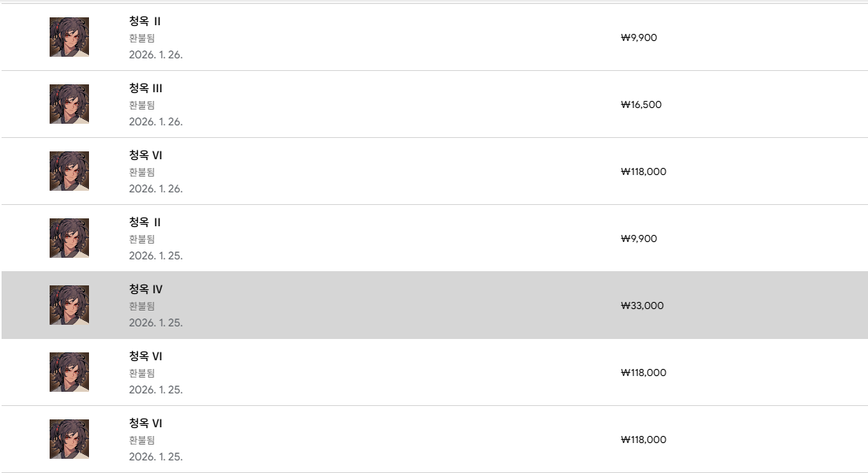
Task: Open the 청옥 IV order title
Action: (x=146, y=289)
